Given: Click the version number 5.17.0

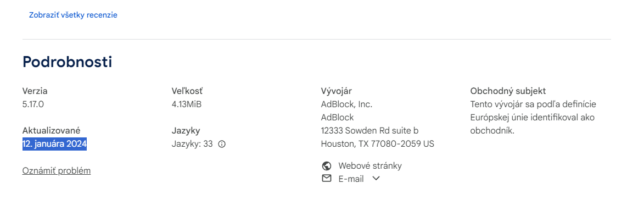Looking at the screenshot, I should coord(33,104).
